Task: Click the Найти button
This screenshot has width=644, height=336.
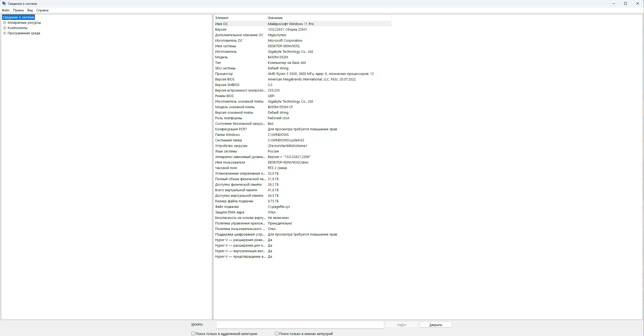Action: [401, 325]
